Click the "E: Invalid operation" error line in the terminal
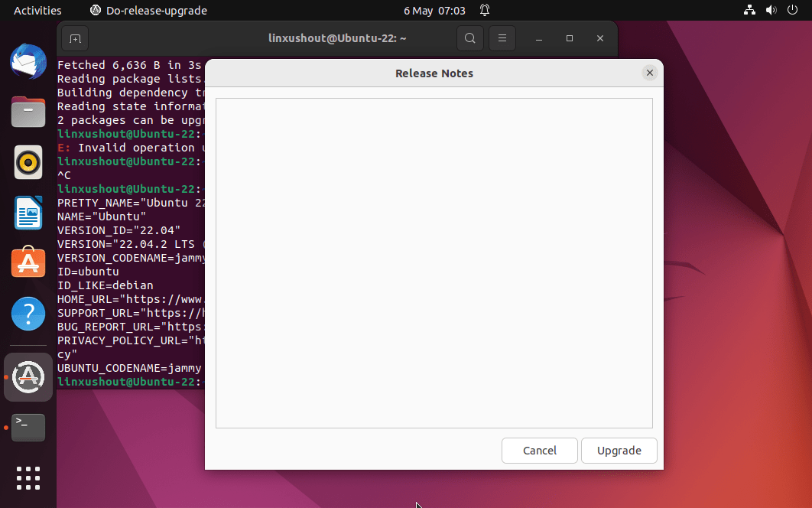 131,148
